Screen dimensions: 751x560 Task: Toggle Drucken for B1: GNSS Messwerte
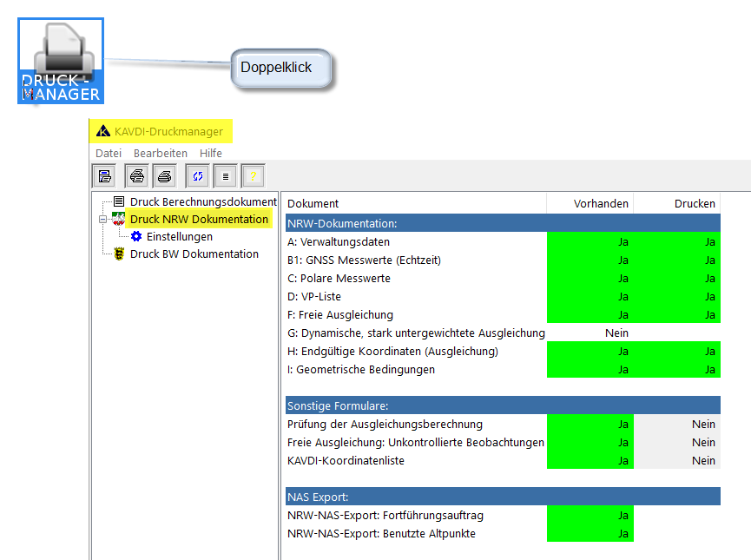[x=677, y=260]
